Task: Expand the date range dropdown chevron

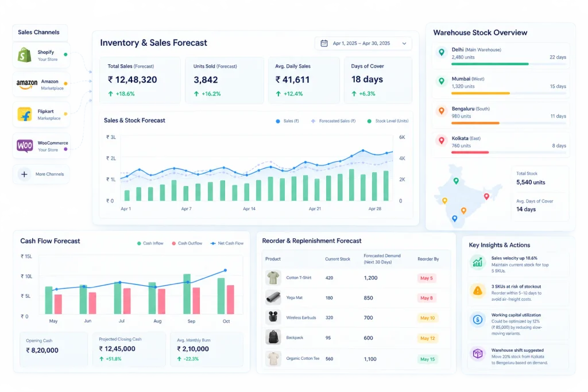Action: point(404,44)
